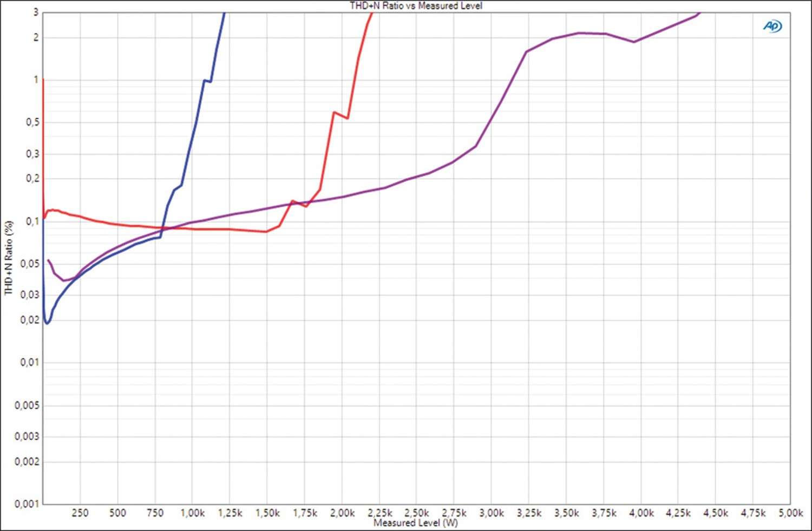Click the 0,5 y-axis tick label

coord(33,122)
